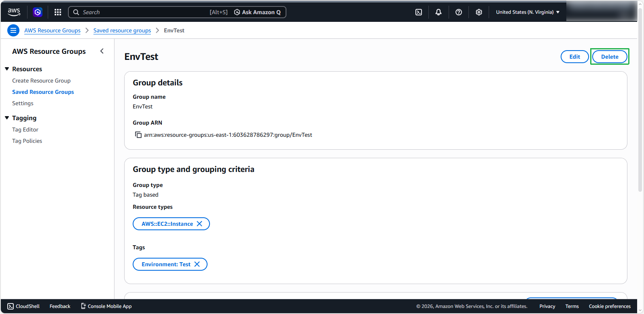
Task: Click the Ask Amazon Q button
Action: (257, 12)
